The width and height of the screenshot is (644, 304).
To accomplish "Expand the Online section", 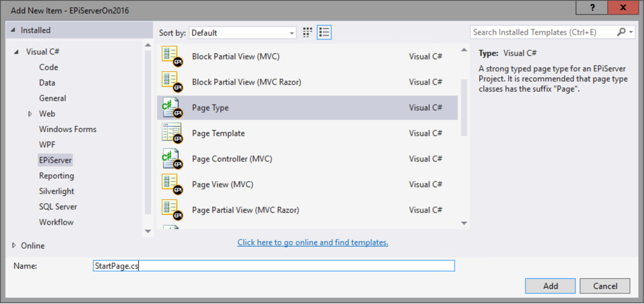I will (x=14, y=246).
